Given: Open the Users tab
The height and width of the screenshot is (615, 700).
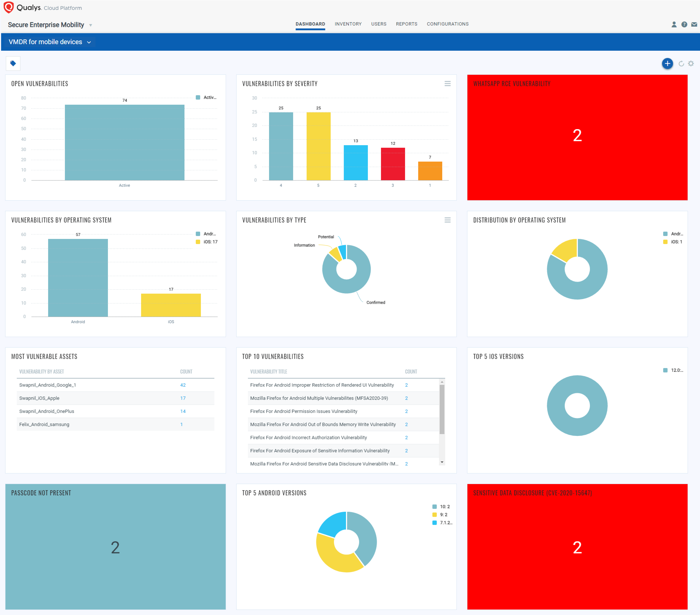Looking at the screenshot, I should pos(378,24).
